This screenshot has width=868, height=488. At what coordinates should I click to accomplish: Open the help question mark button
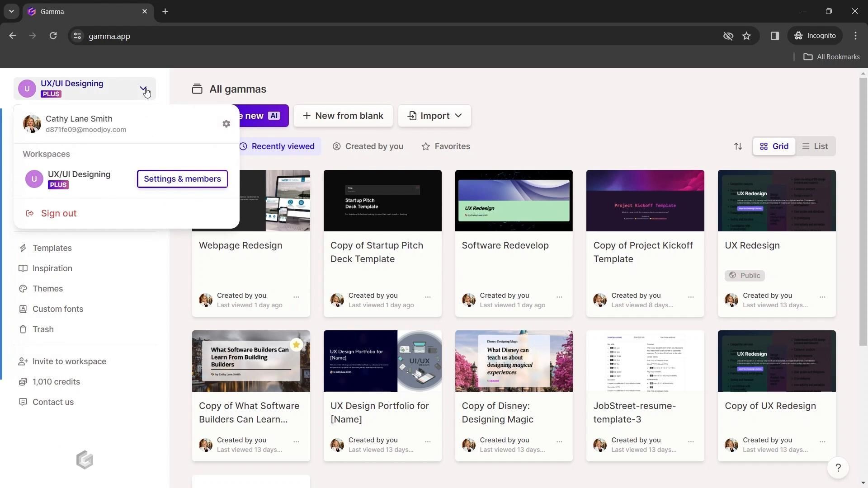[x=838, y=468]
